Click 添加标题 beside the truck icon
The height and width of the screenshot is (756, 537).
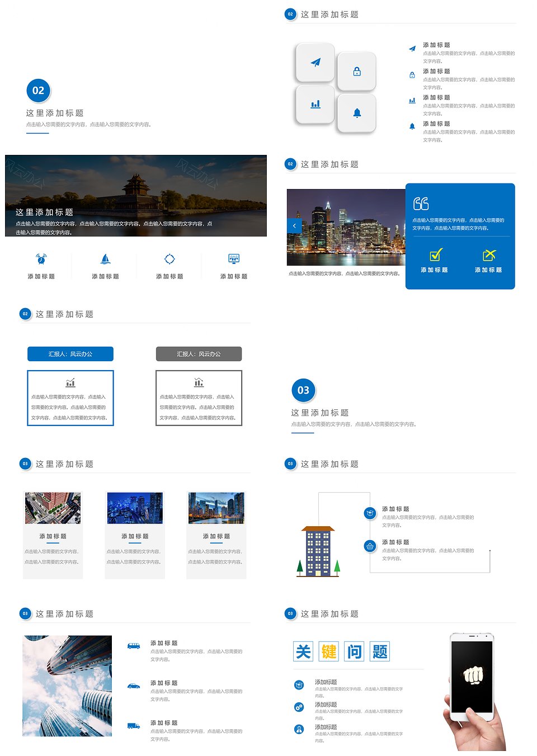pos(164,722)
